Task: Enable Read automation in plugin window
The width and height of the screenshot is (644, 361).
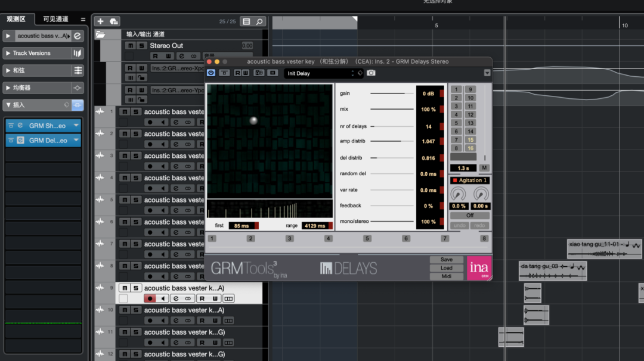Action: (x=237, y=73)
